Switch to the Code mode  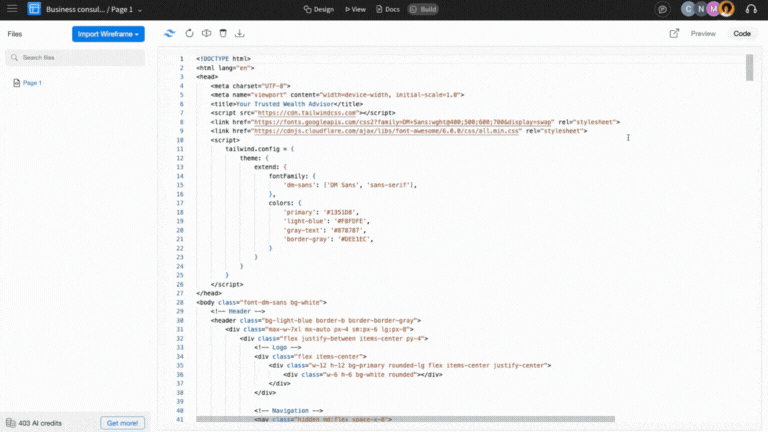[742, 34]
